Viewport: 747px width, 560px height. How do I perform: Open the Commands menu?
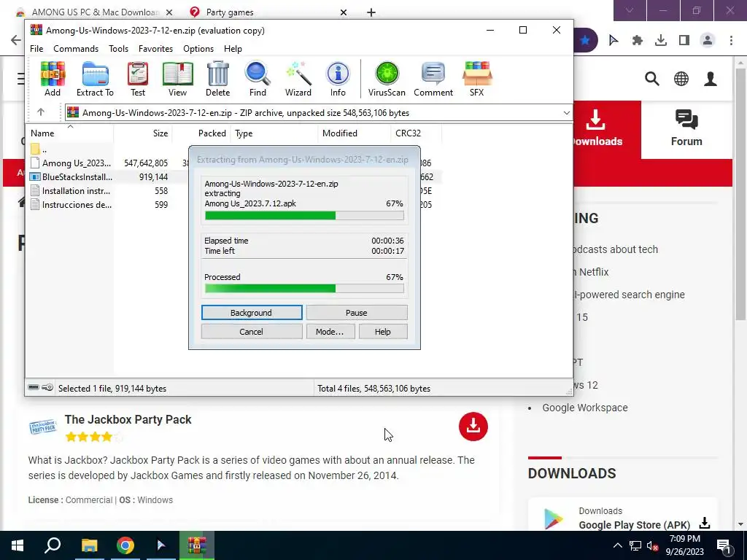76,49
